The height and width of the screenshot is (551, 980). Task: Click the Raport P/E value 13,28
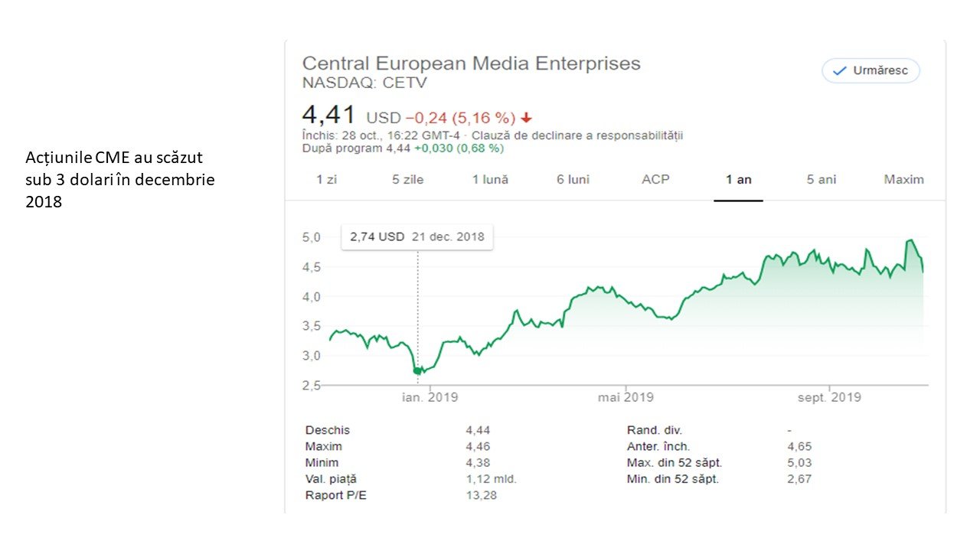pos(478,495)
